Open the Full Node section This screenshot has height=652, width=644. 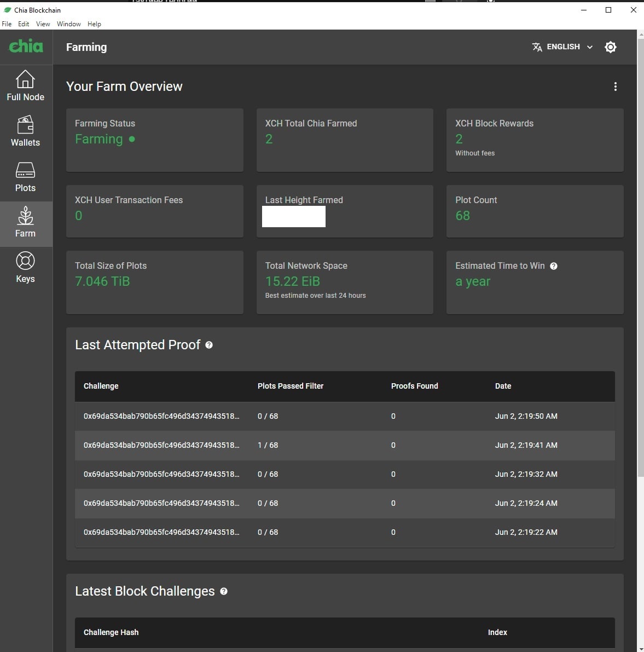25,85
